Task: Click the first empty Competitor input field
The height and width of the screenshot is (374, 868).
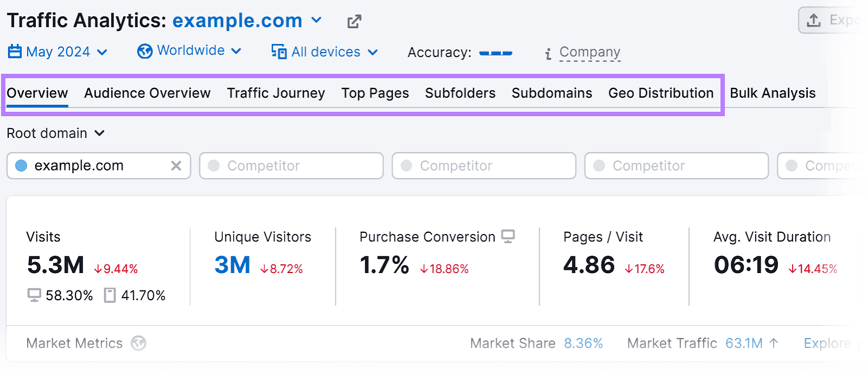Action: 291,166
